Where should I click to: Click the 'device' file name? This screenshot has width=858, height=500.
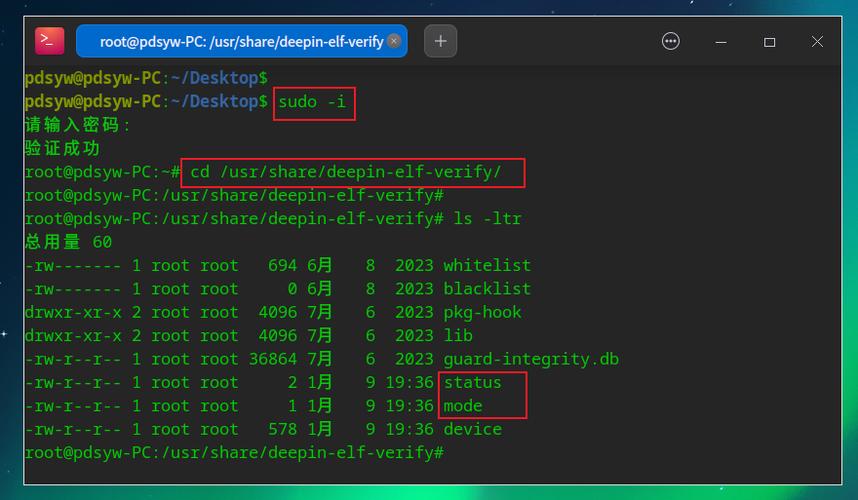click(472, 429)
